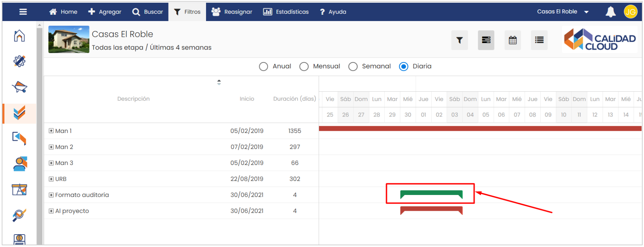Click the notification bell icon

[610, 12]
